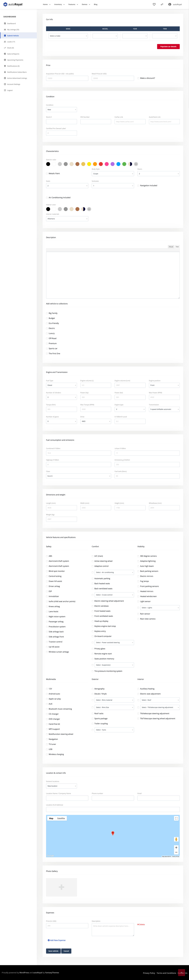Check the Luxury collection checkbox
Screen dimensions: 189x980
point(47,334)
